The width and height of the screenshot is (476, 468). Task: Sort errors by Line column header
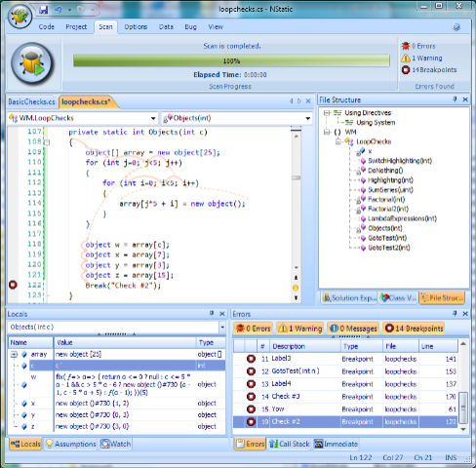(438, 346)
